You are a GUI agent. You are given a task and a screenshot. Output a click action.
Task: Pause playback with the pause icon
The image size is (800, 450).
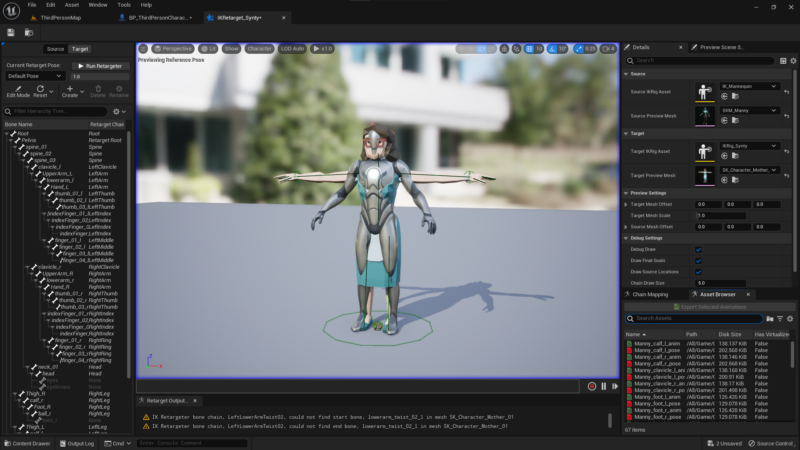pos(604,386)
